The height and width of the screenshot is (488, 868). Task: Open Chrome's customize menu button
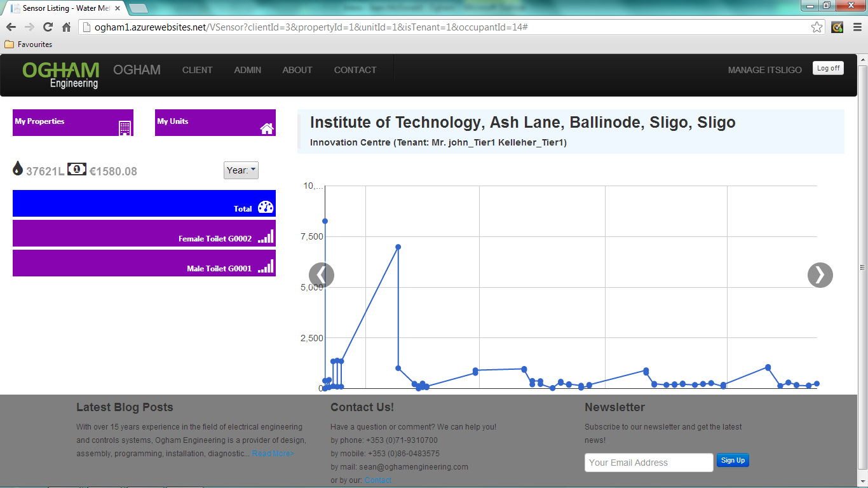point(857,27)
